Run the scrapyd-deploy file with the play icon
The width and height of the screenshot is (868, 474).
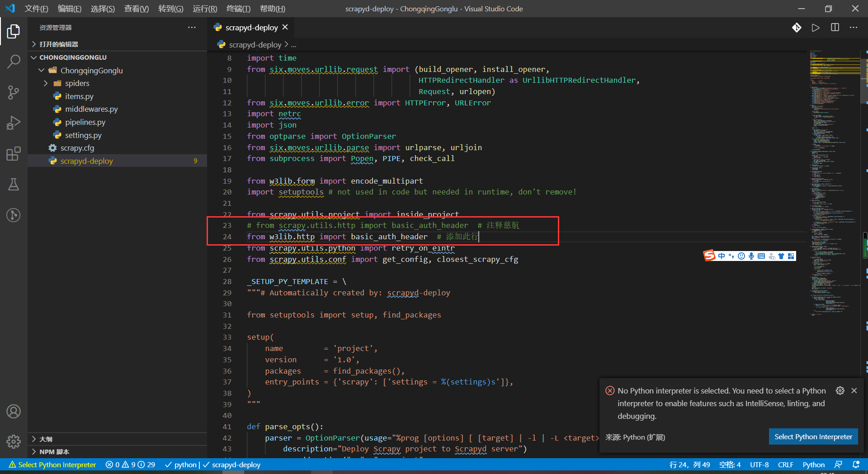816,28
